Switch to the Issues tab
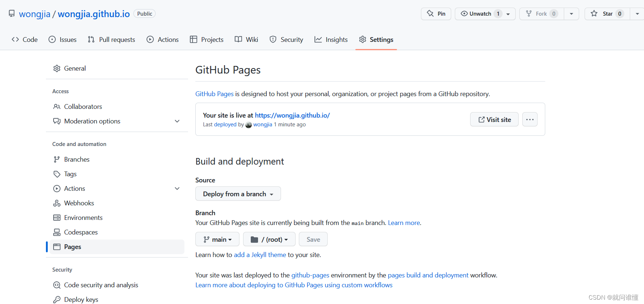Viewport: 644px width, 304px height. click(x=63, y=39)
